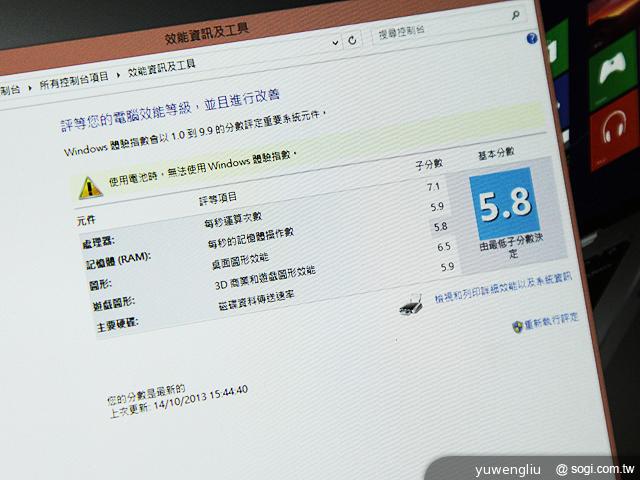Click the 評等項目 column header

218,199
